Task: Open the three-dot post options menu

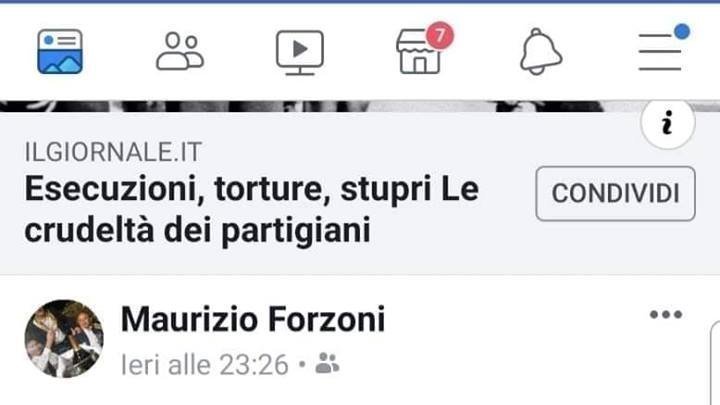Action: tap(666, 315)
